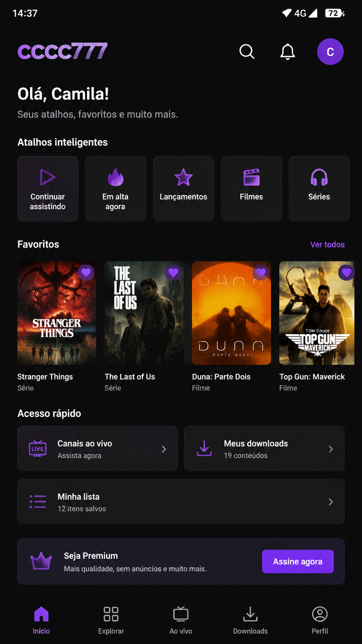
Task: Expand Minha lista chevron
Action: (x=330, y=502)
